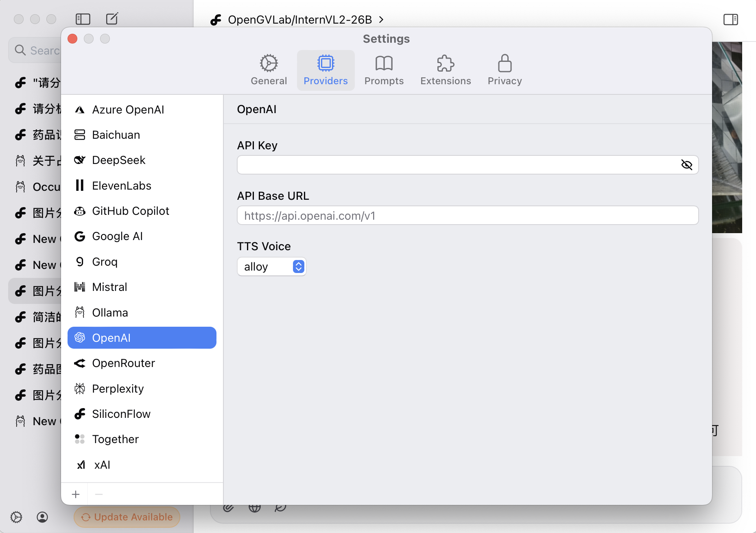Open the General settings tab
The image size is (756, 533).
click(x=269, y=70)
